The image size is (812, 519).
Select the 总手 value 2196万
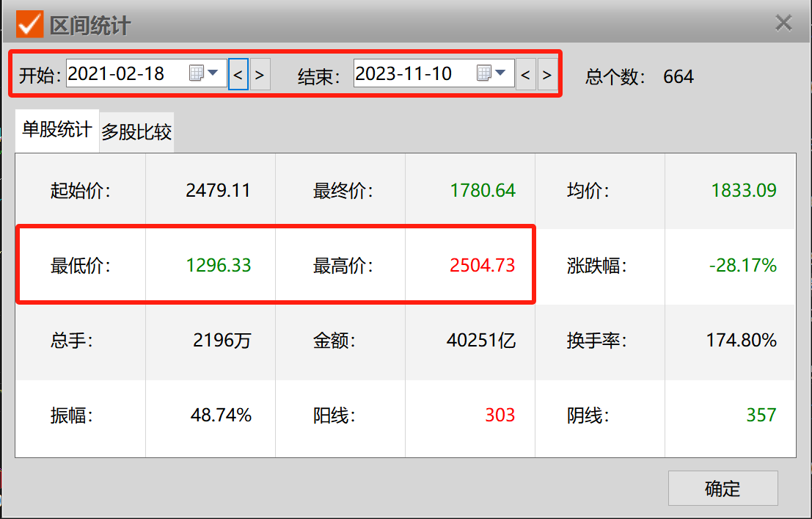click(222, 340)
